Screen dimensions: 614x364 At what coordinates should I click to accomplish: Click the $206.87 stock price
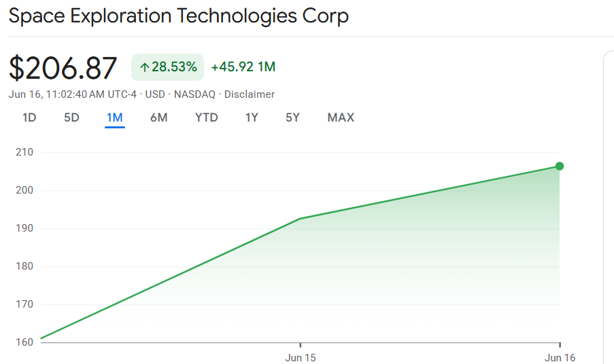pyautogui.click(x=63, y=68)
